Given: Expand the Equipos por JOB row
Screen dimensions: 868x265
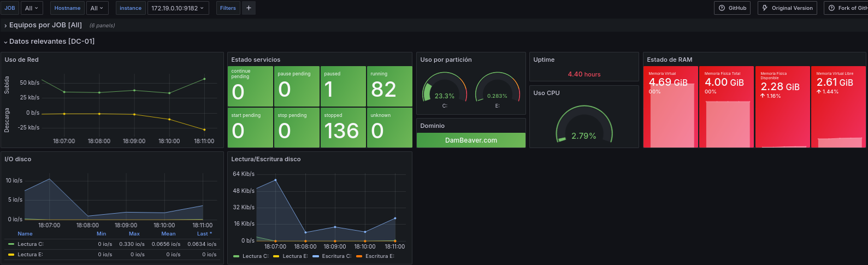Looking at the screenshot, I should [45, 25].
